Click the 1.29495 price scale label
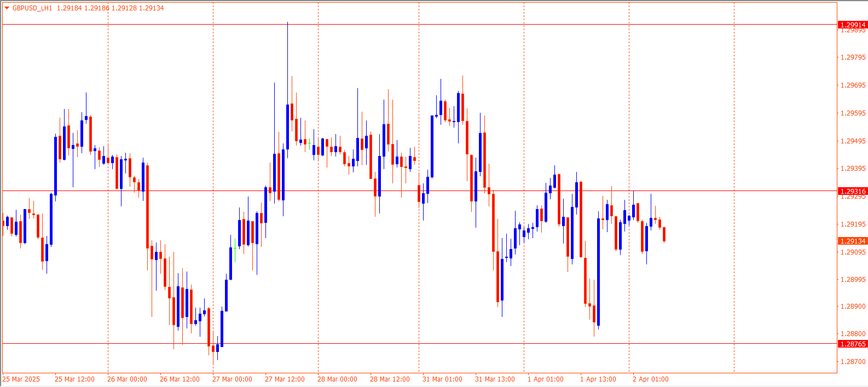This screenshot has width=868, height=387. (x=853, y=141)
